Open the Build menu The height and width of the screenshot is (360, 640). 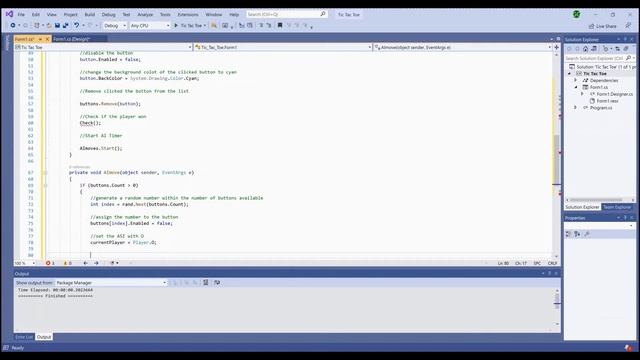pos(89,14)
